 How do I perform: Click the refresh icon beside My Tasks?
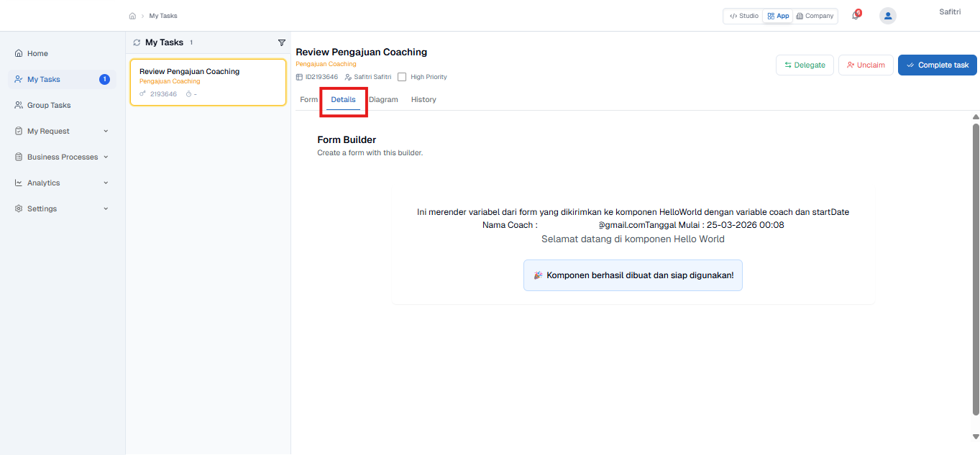(x=137, y=42)
